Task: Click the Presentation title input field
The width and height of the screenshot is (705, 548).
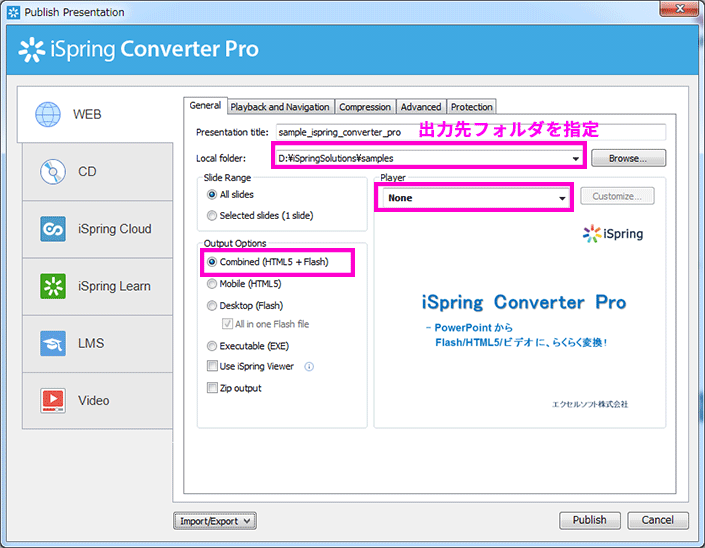Action: [x=470, y=132]
